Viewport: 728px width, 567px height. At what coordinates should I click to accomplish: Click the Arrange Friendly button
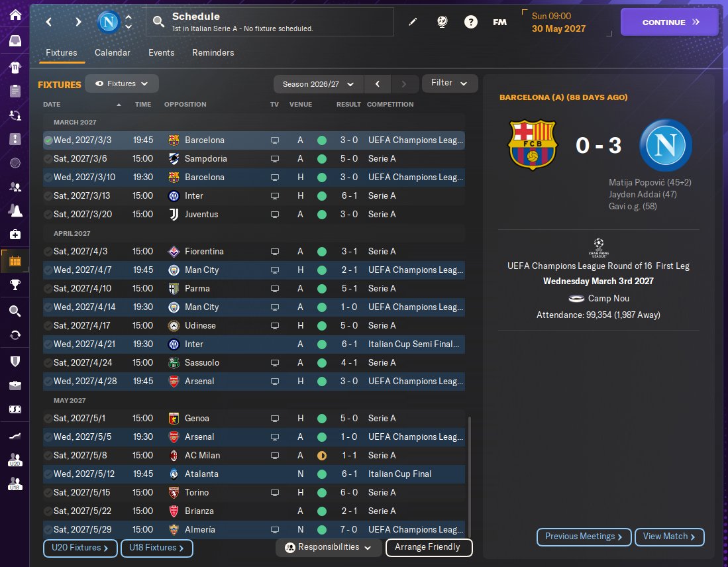pos(428,548)
